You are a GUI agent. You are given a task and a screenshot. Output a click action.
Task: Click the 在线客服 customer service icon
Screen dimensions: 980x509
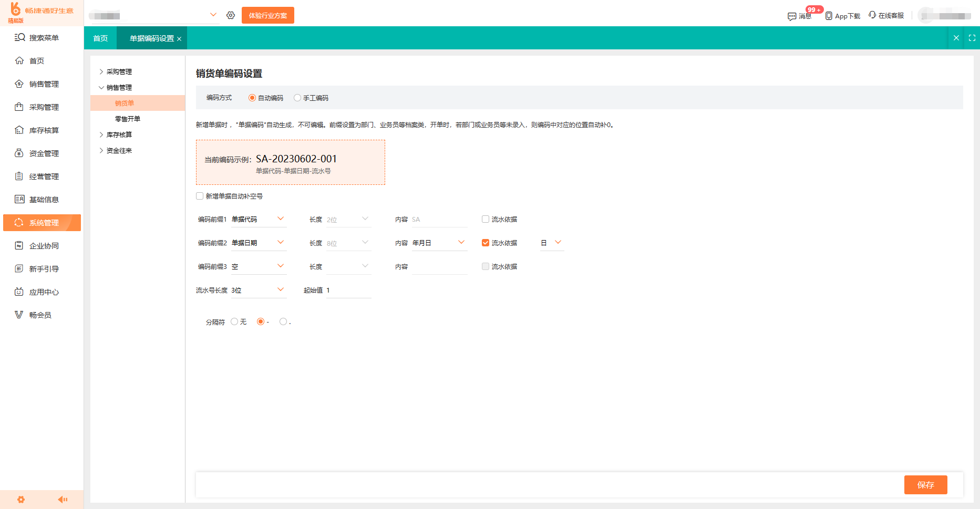click(872, 15)
